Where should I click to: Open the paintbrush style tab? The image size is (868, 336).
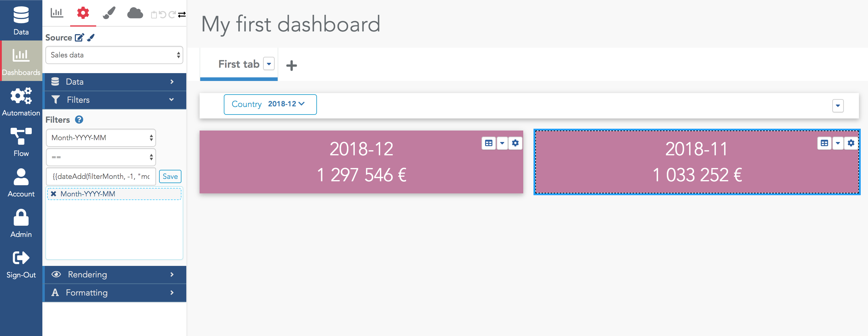[109, 13]
